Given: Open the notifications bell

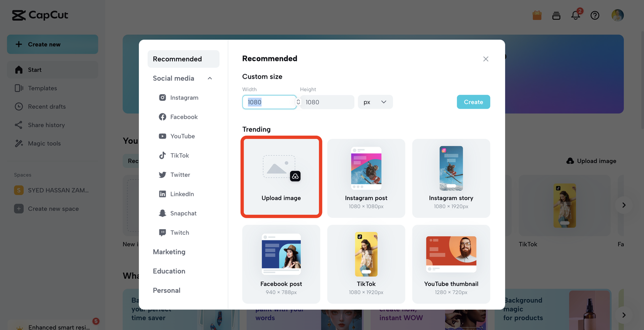Looking at the screenshot, I should coord(576,15).
